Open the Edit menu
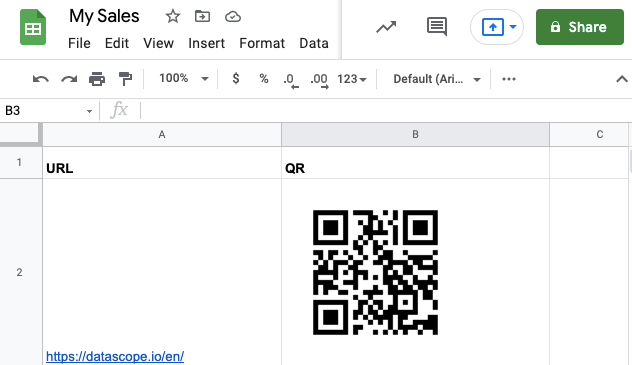Screen dimensions: 632x365 coord(116,43)
